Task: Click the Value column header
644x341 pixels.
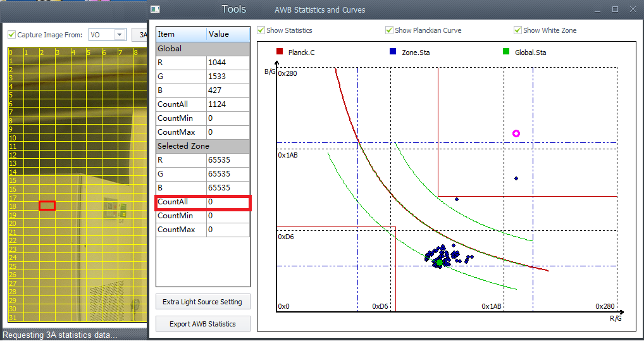Action: pyautogui.click(x=228, y=34)
